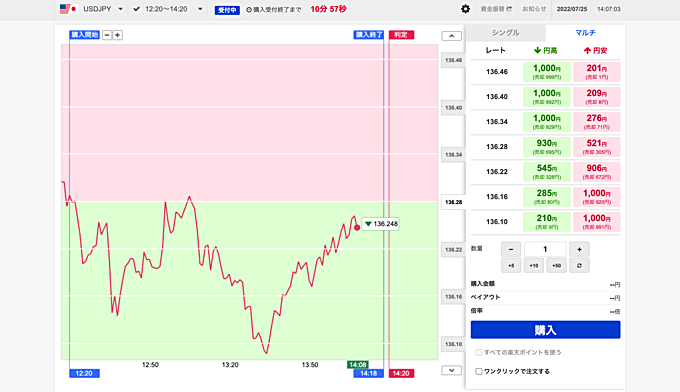This screenshot has width=680, height=392.
Task: Add 10 to quantity
Action: (533, 265)
